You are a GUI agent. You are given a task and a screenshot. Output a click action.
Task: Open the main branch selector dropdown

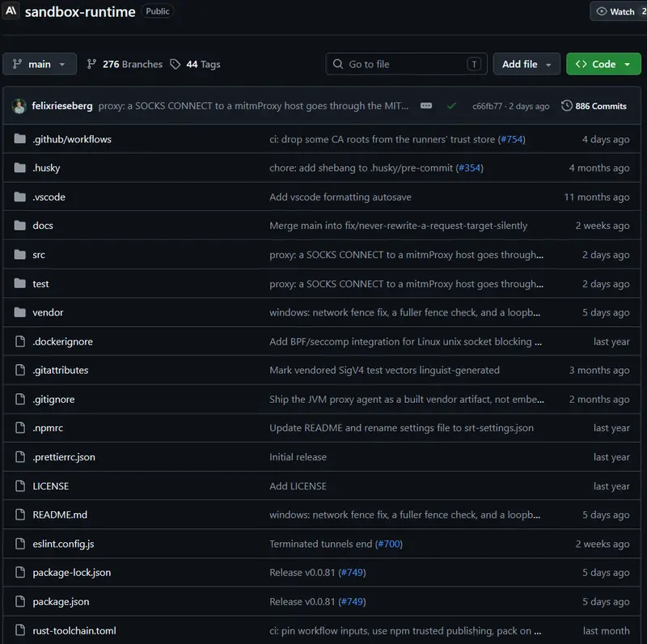click(x=40, y=64)
